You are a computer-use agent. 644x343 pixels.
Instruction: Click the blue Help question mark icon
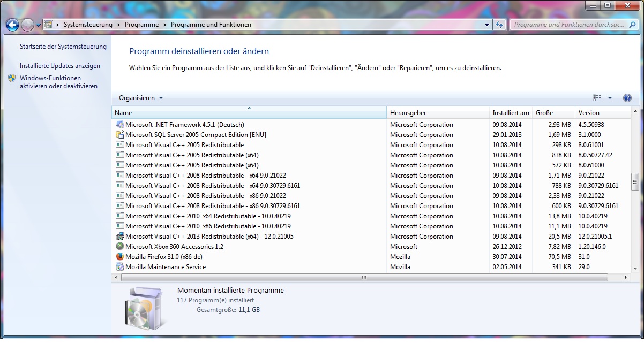(627, 98)
